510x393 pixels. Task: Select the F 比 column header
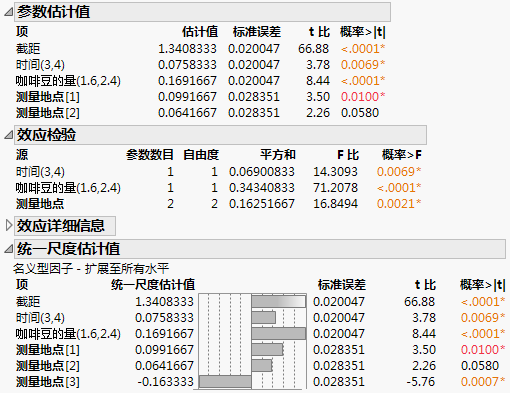coord(348,155)
